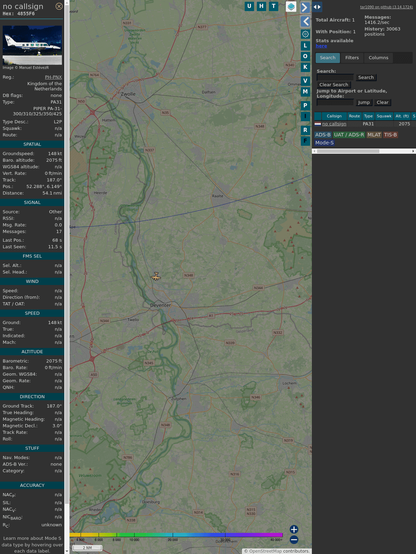The image size is (416, 554).
Task: Zoom out with the minus icon
Action: [x=294, y=540]
